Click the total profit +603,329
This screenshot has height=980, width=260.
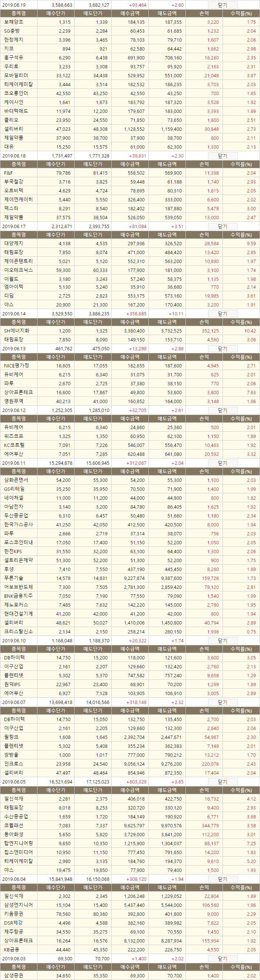coord(136,782)
